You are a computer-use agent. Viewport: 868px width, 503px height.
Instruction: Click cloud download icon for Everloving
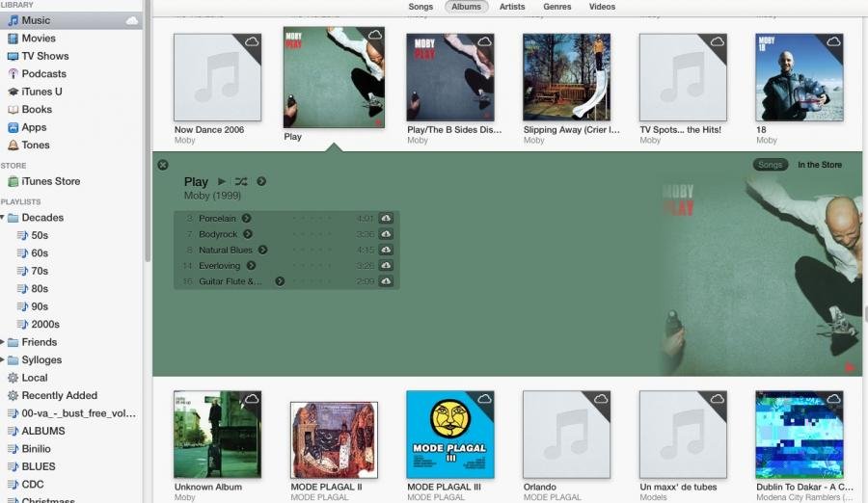click(386, 265)
